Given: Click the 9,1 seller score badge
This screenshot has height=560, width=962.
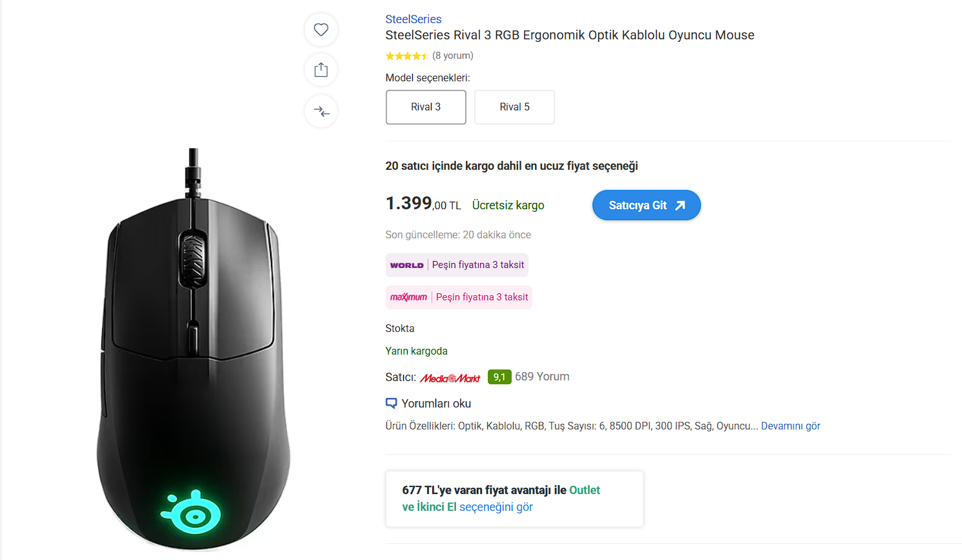Looking at the screenshot, I should [499, 377].
